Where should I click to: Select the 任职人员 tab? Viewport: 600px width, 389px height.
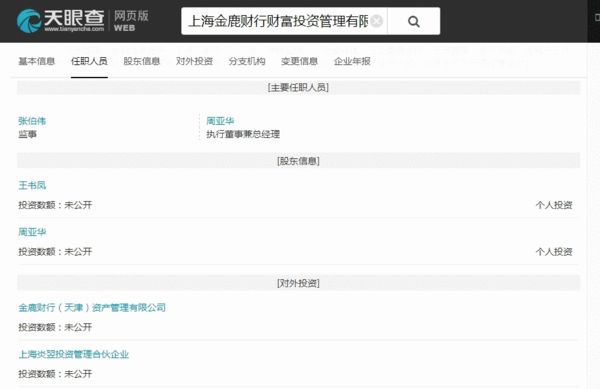click(89, 61)
